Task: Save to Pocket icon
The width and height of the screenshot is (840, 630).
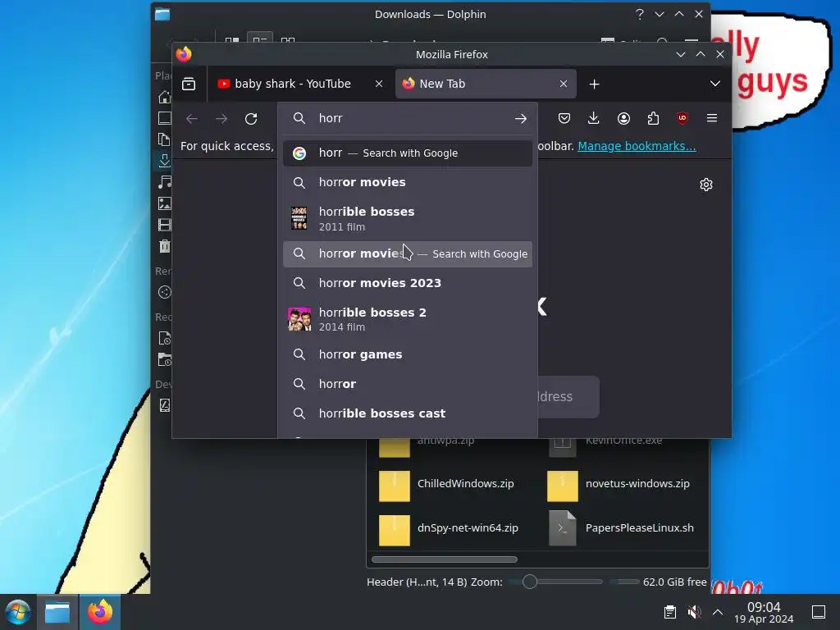Action: click(x=564, y=118)
